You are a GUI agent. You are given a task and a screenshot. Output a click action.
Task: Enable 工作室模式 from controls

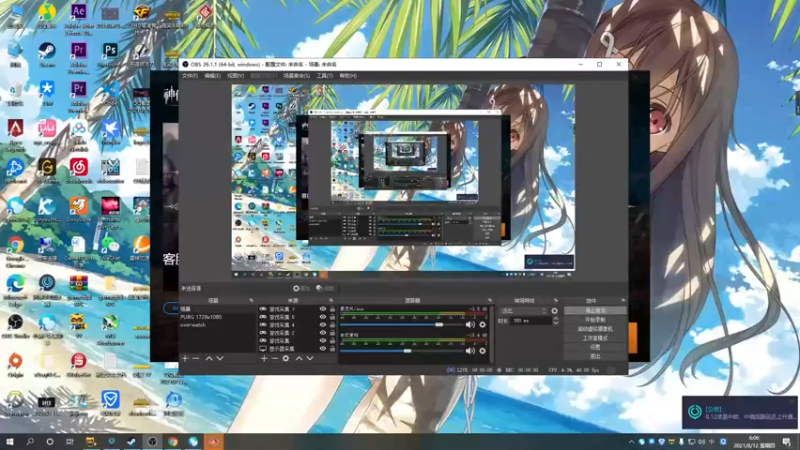[595, 338]
